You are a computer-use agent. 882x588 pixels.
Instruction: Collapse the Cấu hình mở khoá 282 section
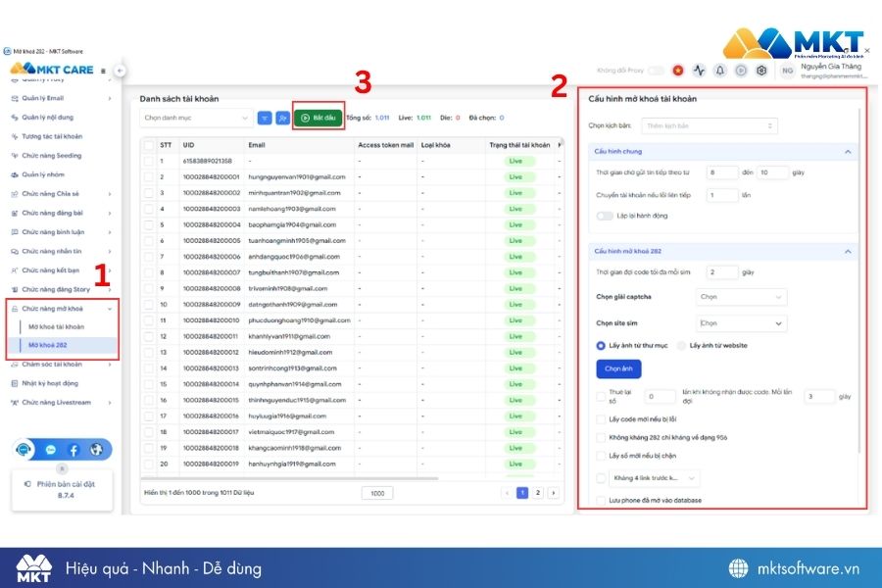[x=848, y=251]
